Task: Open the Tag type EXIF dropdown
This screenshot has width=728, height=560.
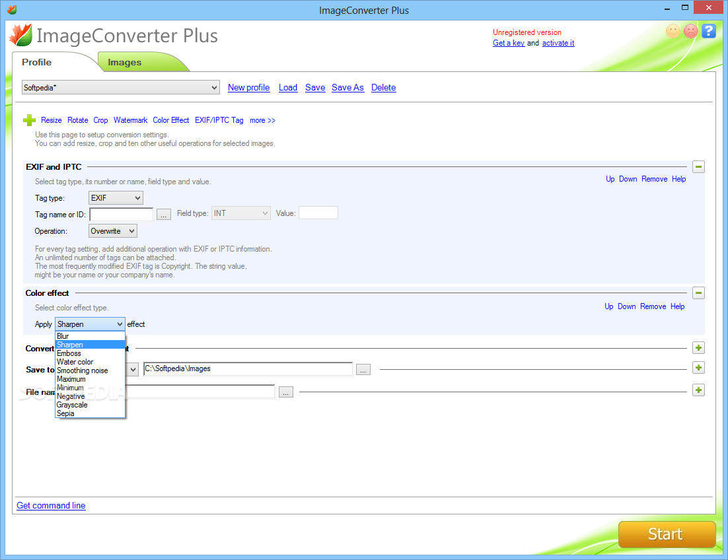Action: point(116,198)
